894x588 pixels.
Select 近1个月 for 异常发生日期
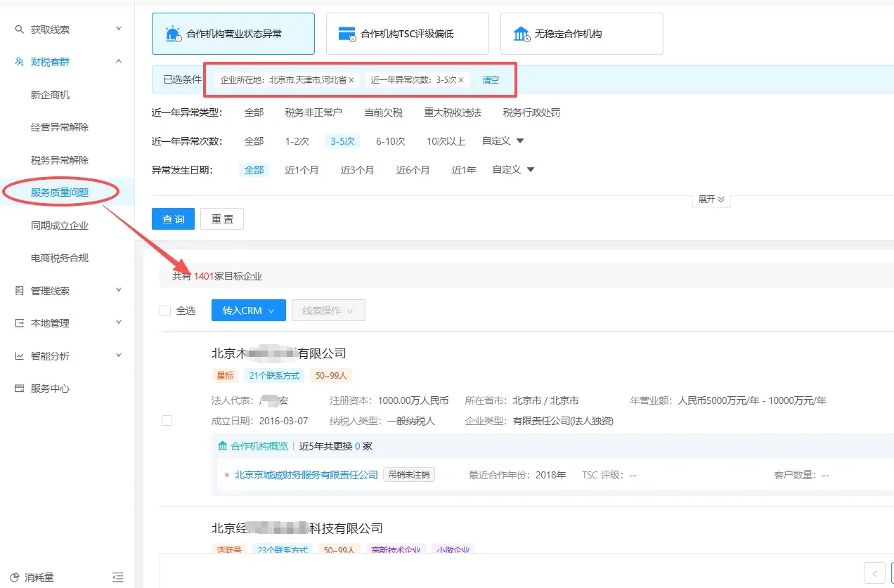click(x=302, y=170)
